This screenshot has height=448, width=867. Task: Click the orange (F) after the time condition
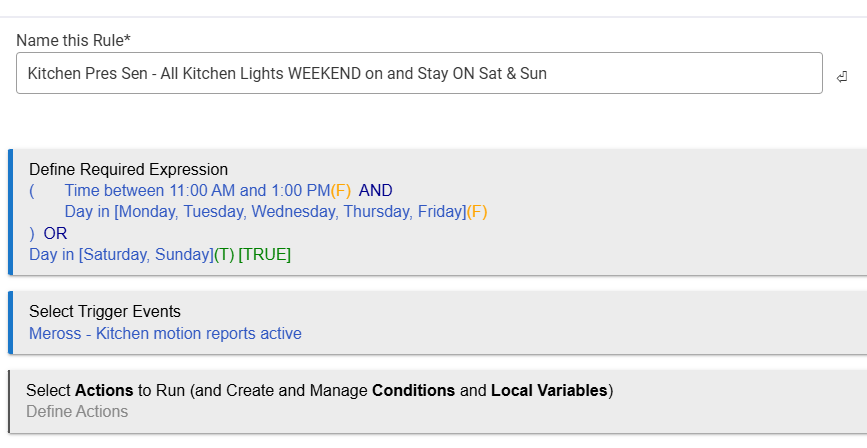pos(340,191)
